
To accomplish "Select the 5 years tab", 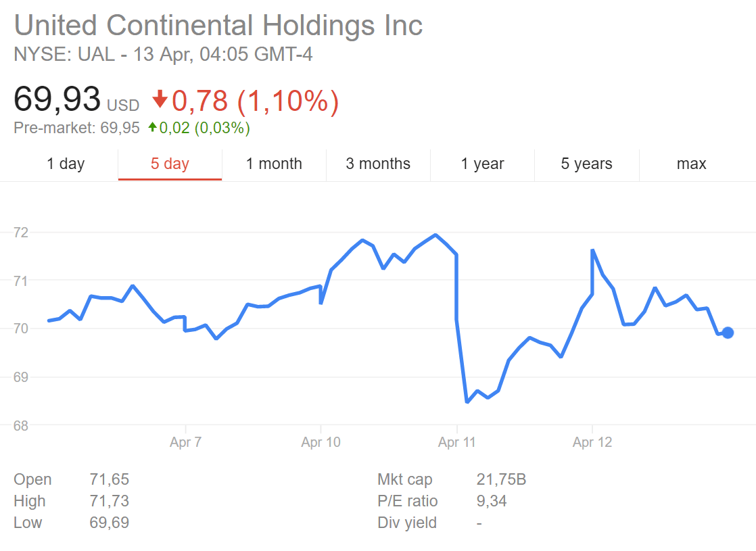I will point(586,164).
